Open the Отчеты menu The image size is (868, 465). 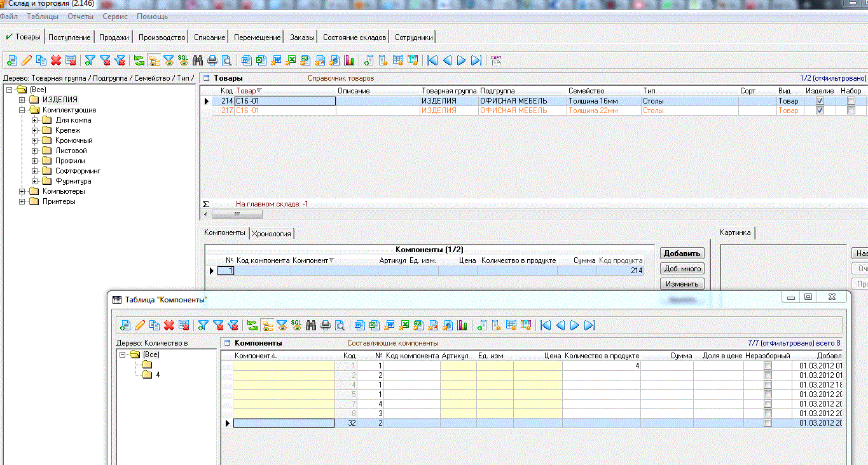click(80, 17)
